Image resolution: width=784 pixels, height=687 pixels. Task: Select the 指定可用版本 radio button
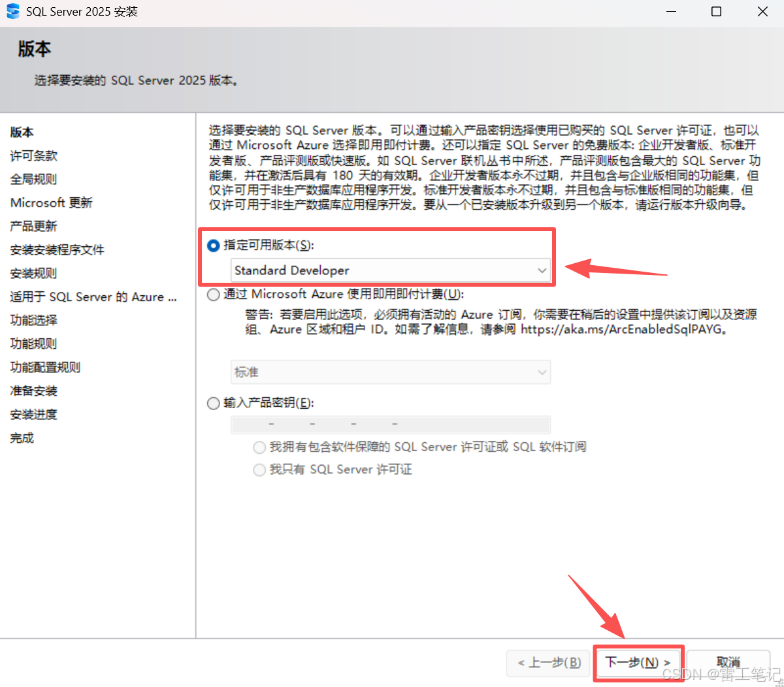[213, 246]
